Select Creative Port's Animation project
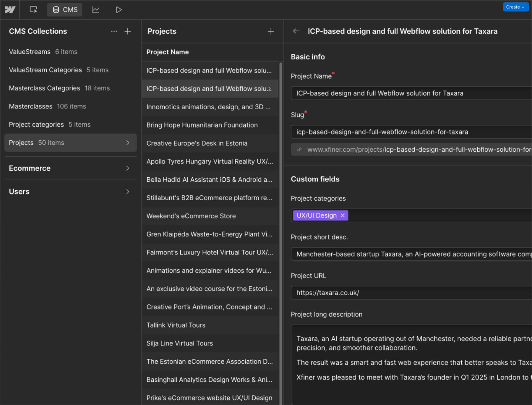 tap(210, 307)
